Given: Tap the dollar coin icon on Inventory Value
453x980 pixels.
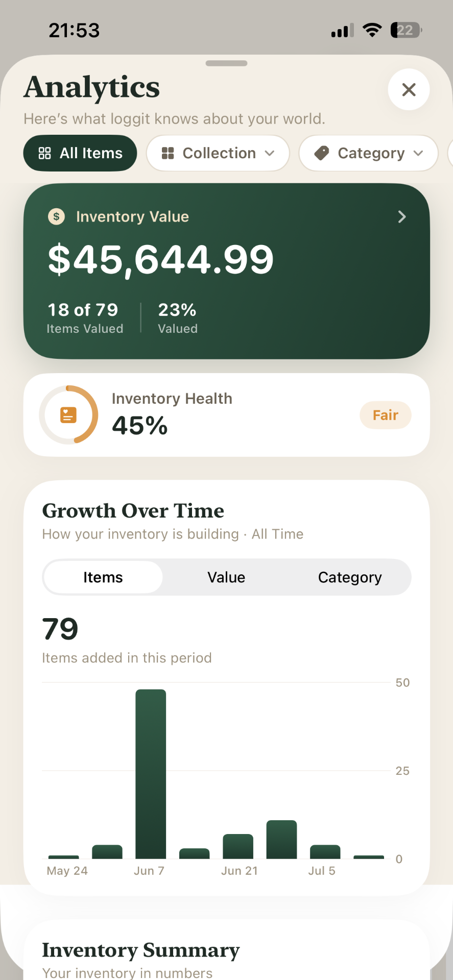Looking at the screenshot, I should [56, 216].
